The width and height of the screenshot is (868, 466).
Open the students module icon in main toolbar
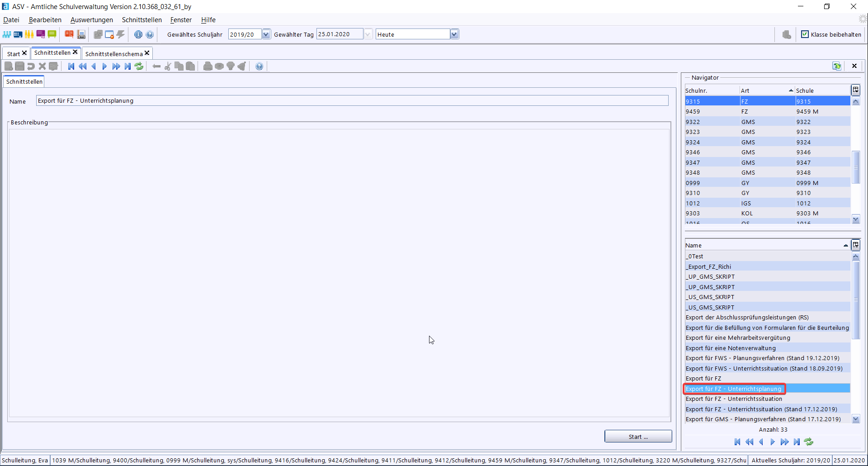7,34
